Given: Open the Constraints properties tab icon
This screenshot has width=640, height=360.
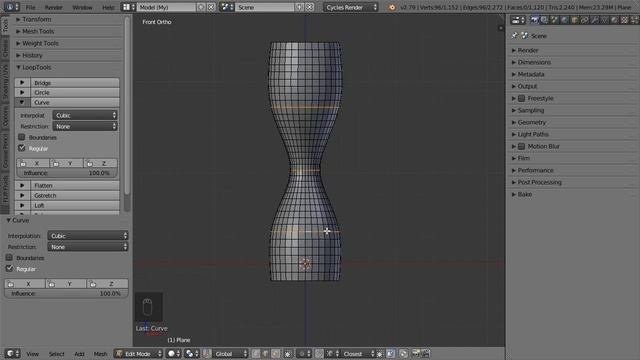Looking at the screenshot, I should [x=584, y=20].
